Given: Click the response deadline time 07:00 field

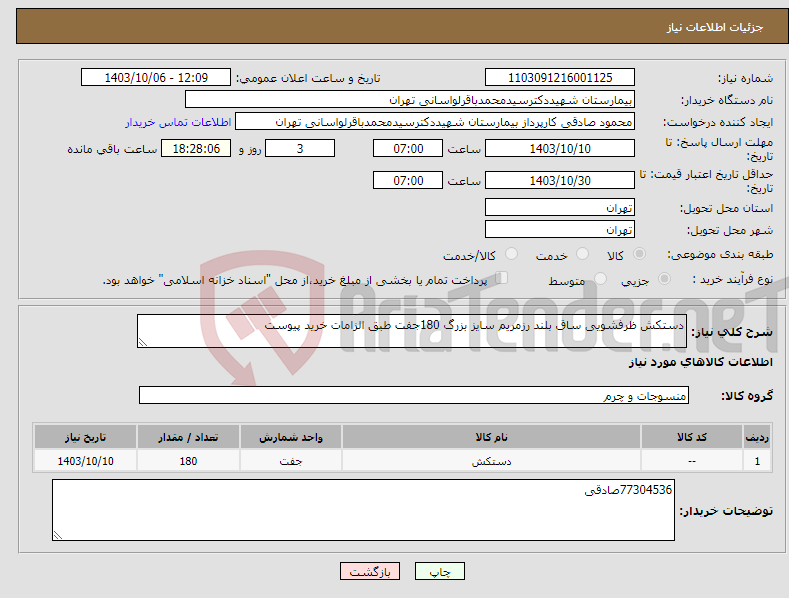Looking at the screenshot, I should click(408, 148).
